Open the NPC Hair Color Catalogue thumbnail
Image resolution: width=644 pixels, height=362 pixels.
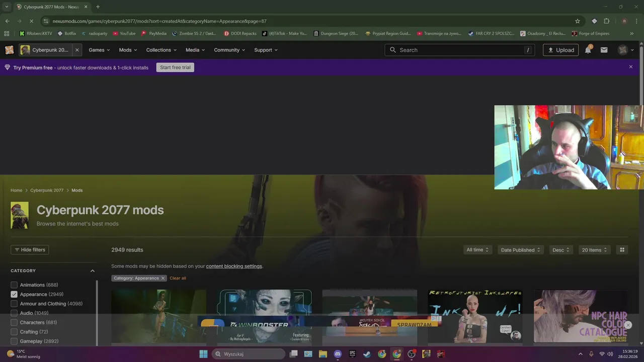pyautogui.click(x=581, y=317)
